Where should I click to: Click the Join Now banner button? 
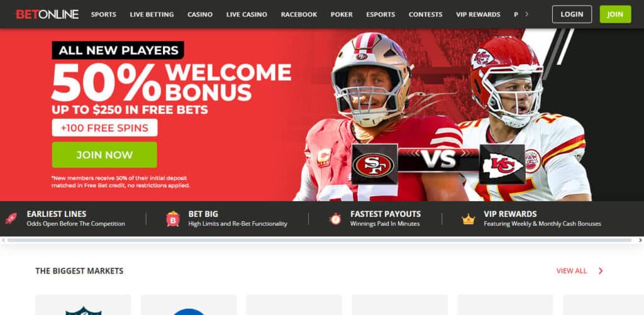pyautogui.click(x=104, y=155)
